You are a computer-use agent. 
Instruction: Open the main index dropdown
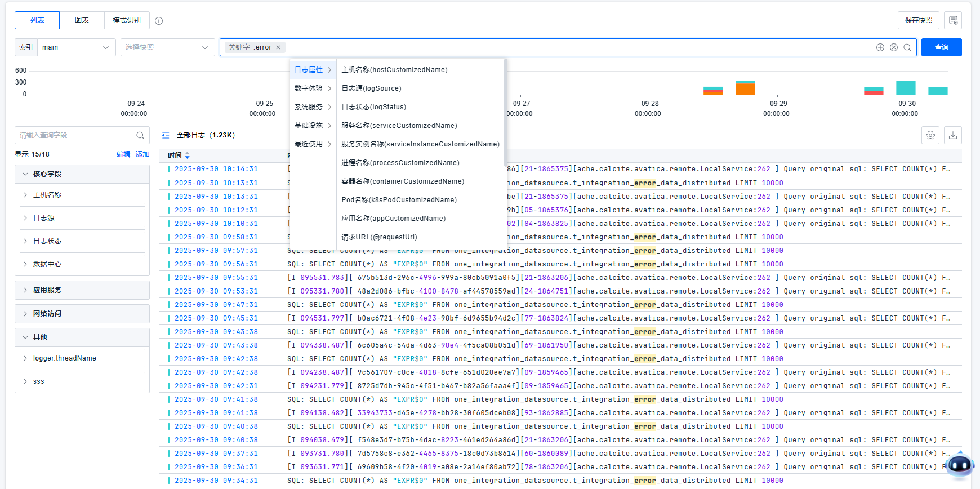pyautogui.click(x=76, y=47)
